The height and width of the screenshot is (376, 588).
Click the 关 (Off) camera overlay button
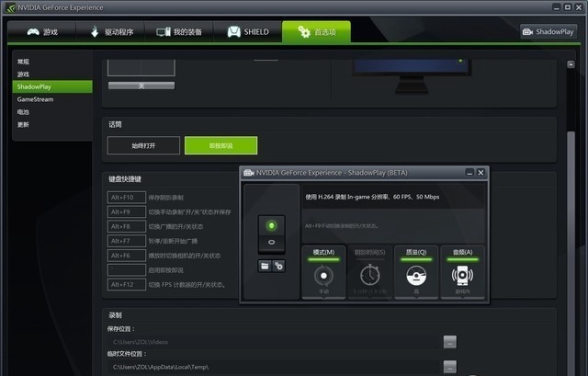(141, 85)
